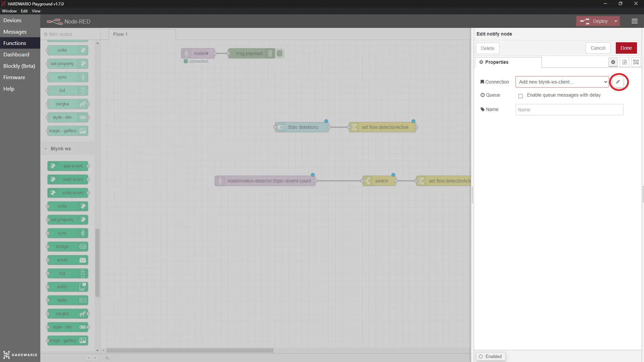The image size is (644, 362).
Task: Open the Devices section
Action: click(x=20, y=20)
